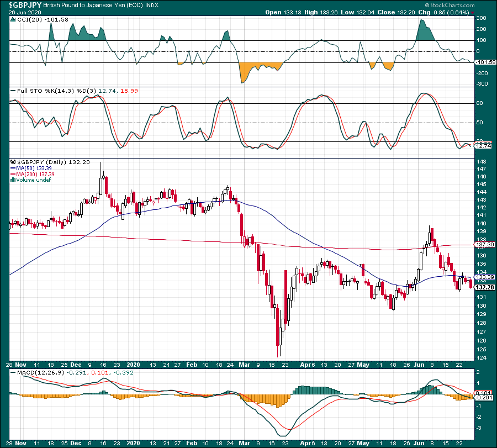
Task: Click the Full STO legend line marker
Action: point(13,91)
